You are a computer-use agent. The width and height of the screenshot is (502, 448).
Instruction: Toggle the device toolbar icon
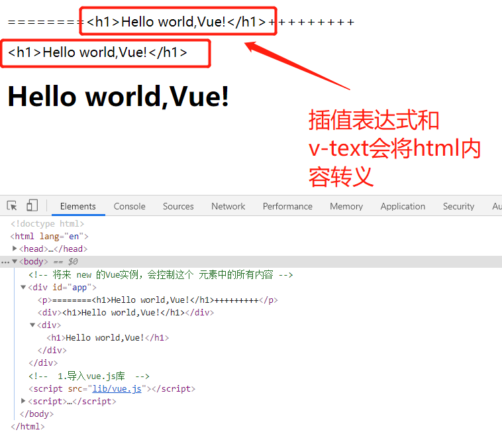click(x=32, y=205)
